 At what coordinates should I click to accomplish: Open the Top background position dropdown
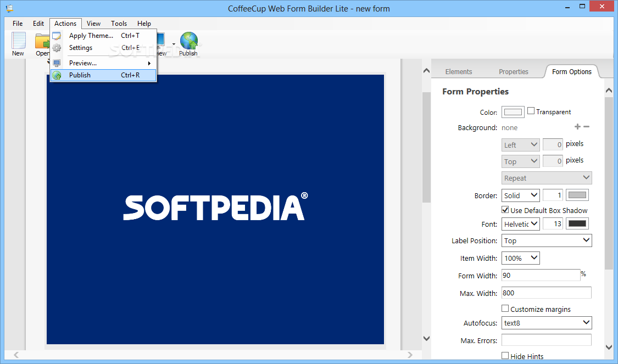(x=521, y=161)
